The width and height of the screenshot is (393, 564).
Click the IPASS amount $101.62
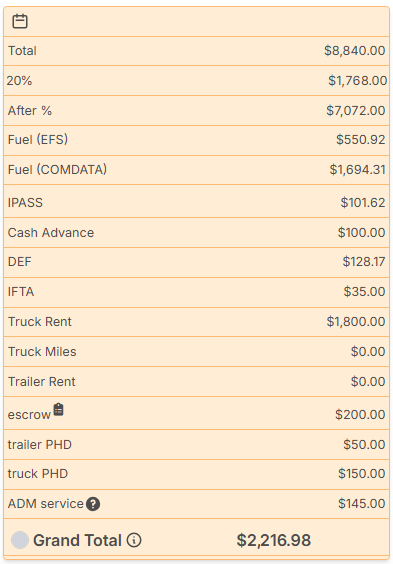click(363, 203)
